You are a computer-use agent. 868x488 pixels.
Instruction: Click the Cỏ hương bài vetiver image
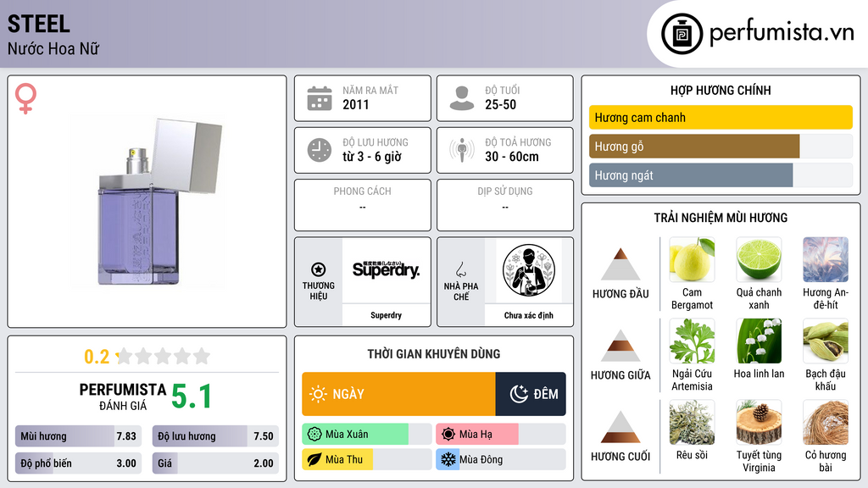(x=826, y=423)
